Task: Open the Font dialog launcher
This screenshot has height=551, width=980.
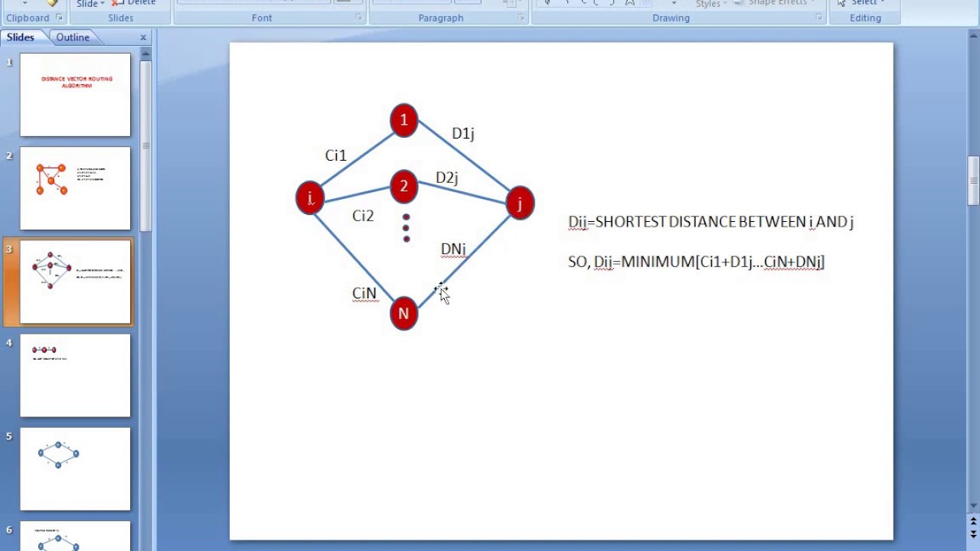Action: [x=358, y=18]
